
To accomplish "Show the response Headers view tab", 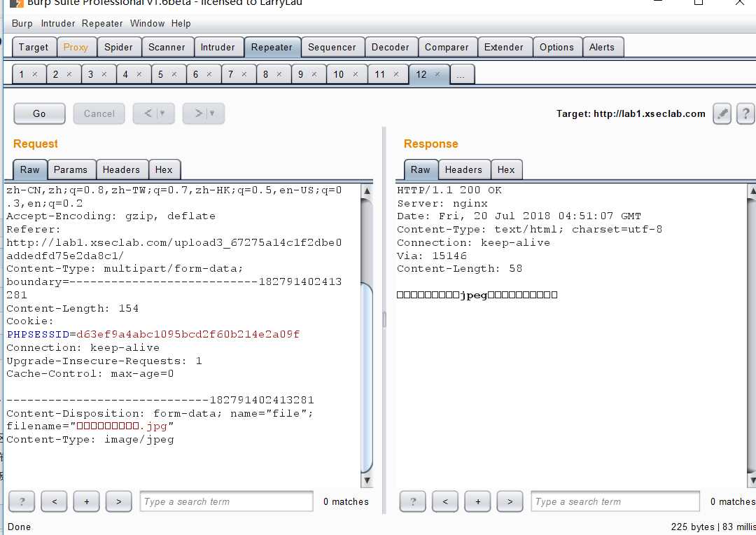I will (463, 169).
